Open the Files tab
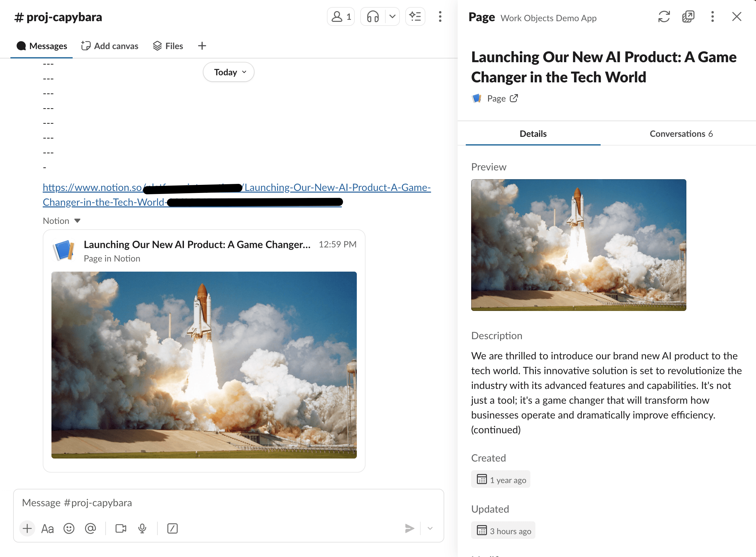The width and height of the screenshot is (756, 557). [168, 46]
